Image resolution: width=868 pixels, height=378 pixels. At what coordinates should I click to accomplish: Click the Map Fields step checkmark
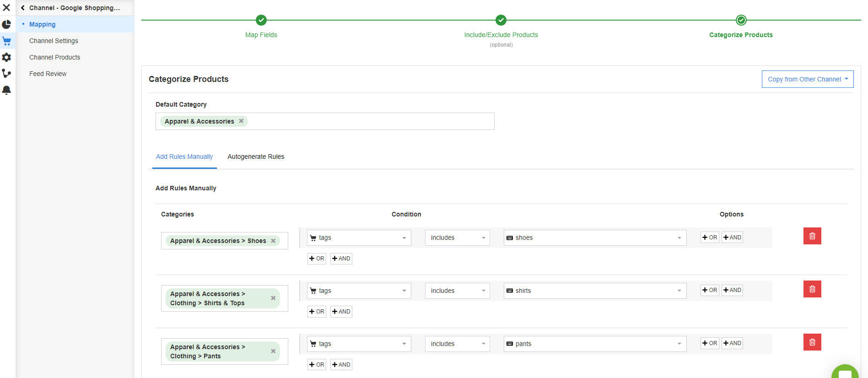[261, 20]
